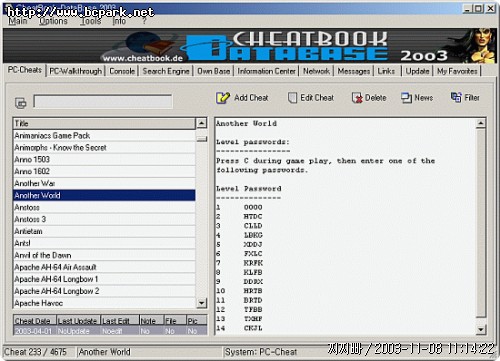This screenshot has height=361, width=500.
Task: Click the Note column header
Action: point(152,320)
